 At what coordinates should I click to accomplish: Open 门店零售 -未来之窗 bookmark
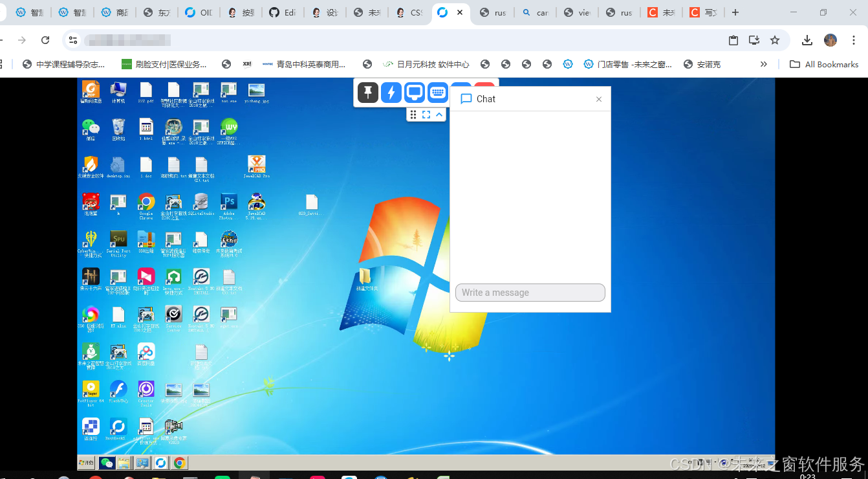point(627,64)
